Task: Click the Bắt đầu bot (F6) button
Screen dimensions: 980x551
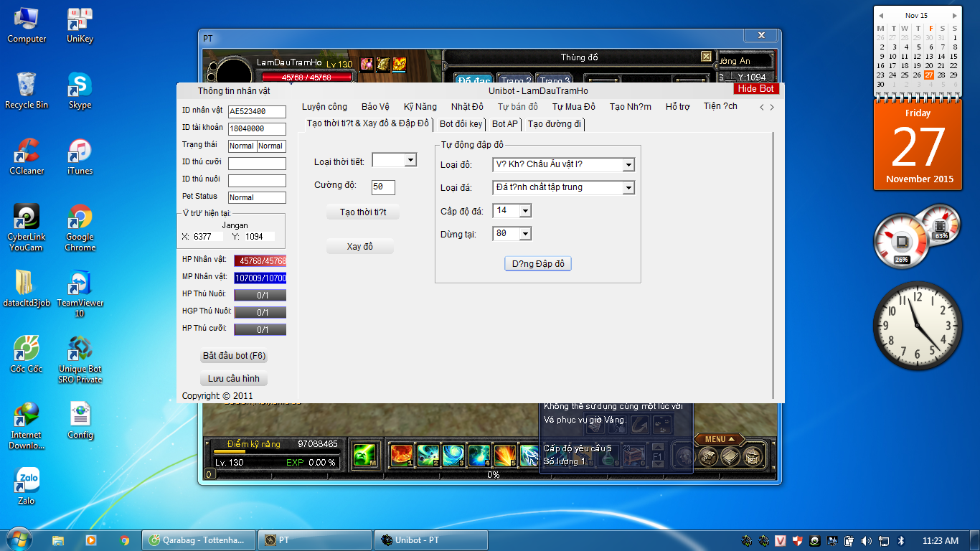Action: (x=235, y=356)
